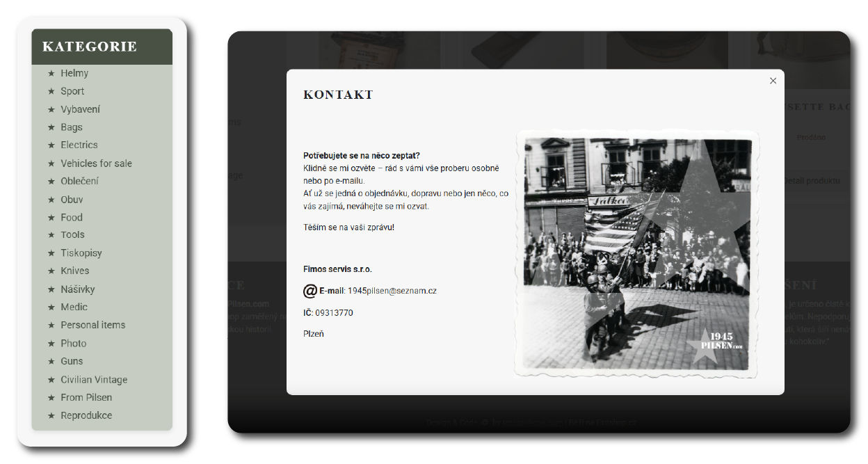The width and height of the screenshot is (868, 464).
Task: Open the Sport category
Action: click(72, 91)
